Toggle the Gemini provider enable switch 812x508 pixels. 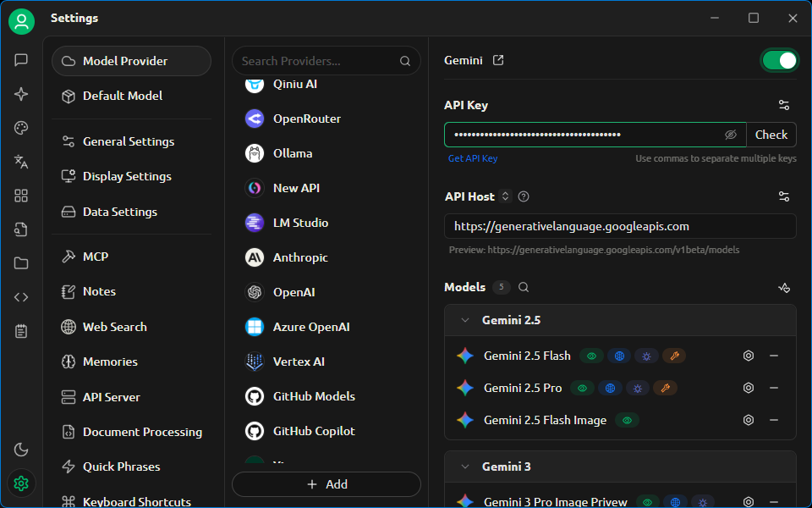point(779,60)
